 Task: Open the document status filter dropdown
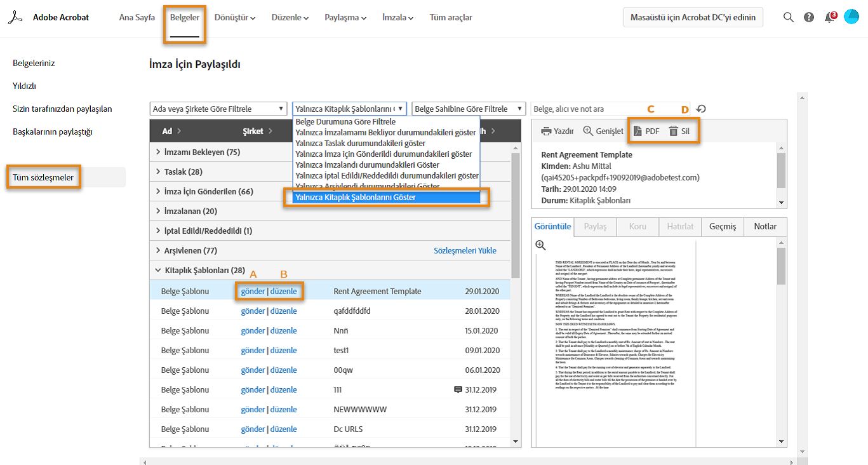pos(349,109)
